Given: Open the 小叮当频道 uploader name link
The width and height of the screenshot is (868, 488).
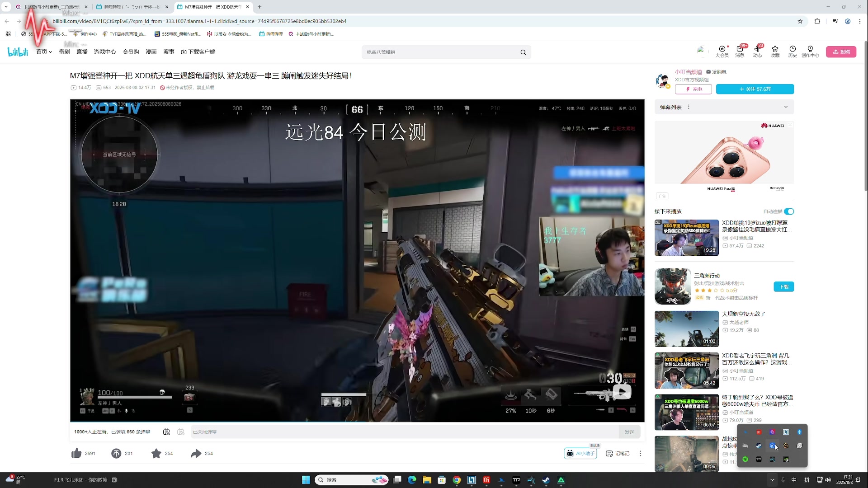Looking at the screenshot, I should 688,72.
